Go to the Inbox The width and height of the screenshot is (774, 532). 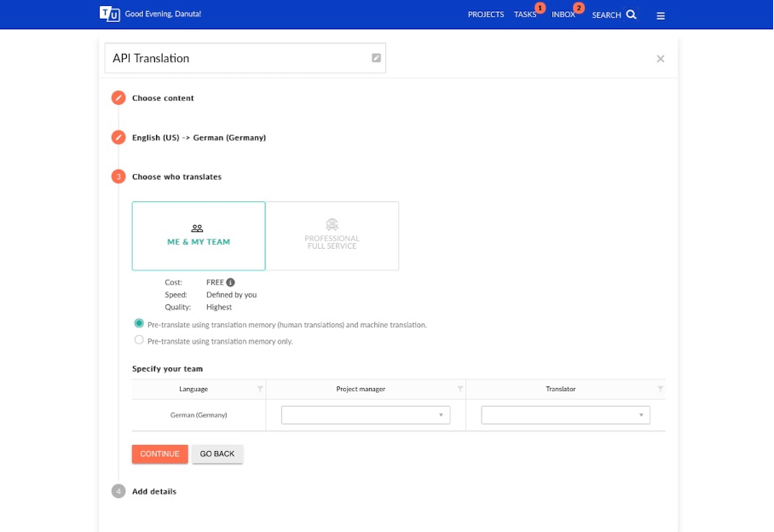tap(563, 14)
